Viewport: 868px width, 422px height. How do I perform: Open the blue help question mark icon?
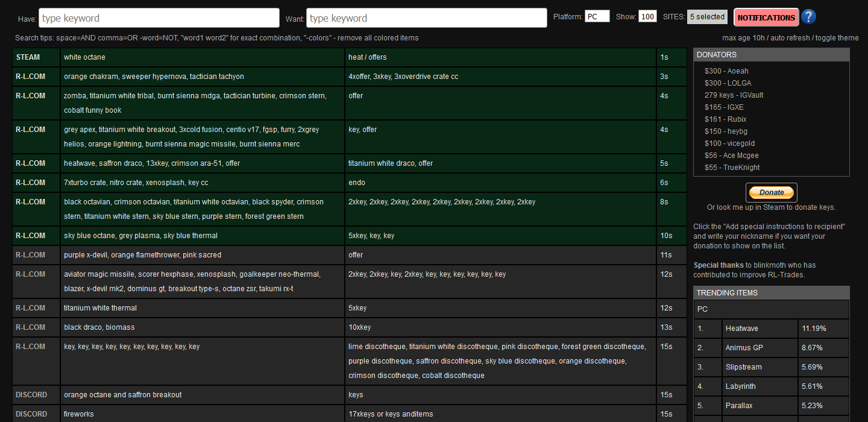click(809, 17)
